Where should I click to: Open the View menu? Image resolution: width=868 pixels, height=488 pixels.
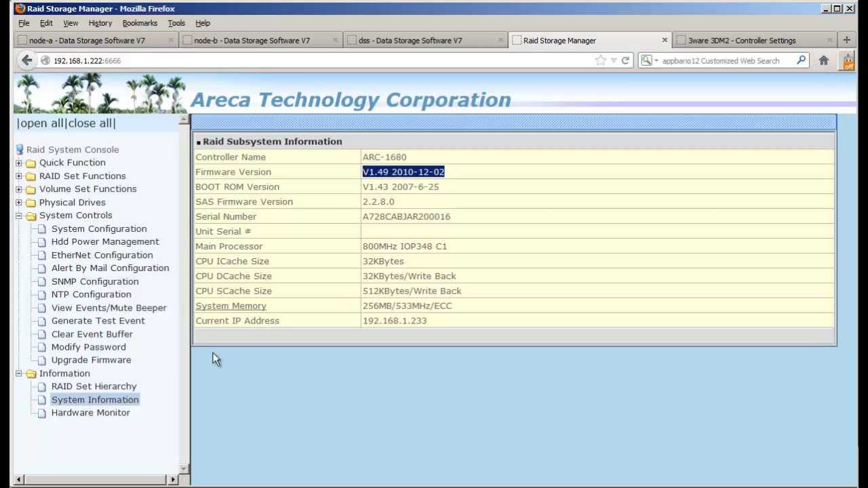(71, 23)
